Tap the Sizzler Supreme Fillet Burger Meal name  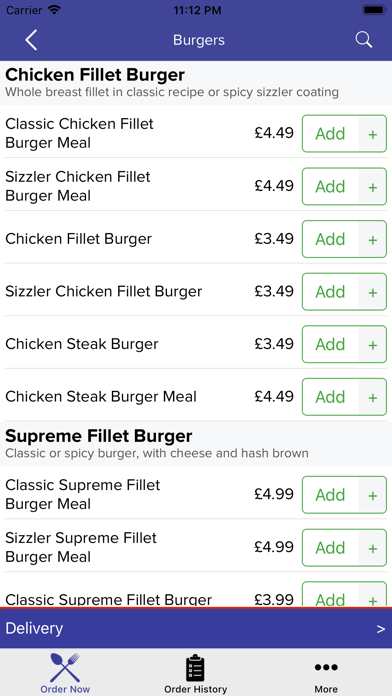point(81,547)
